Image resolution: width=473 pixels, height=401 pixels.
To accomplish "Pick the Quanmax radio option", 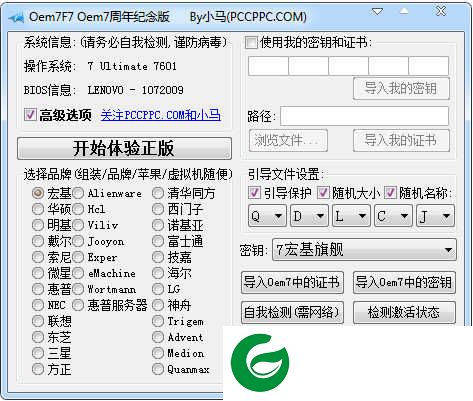I will click(158, 369).
